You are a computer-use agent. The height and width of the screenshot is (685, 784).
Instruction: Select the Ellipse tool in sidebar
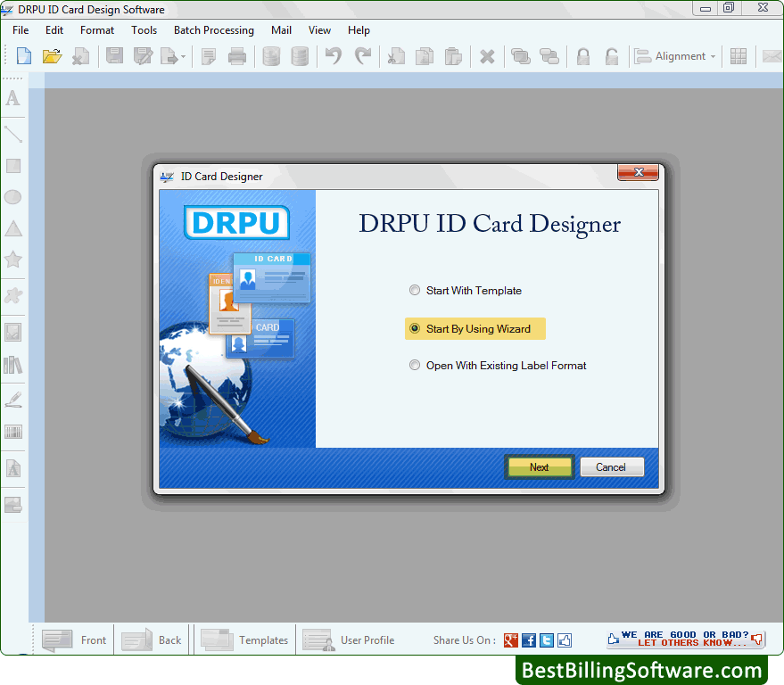[13, 197]
